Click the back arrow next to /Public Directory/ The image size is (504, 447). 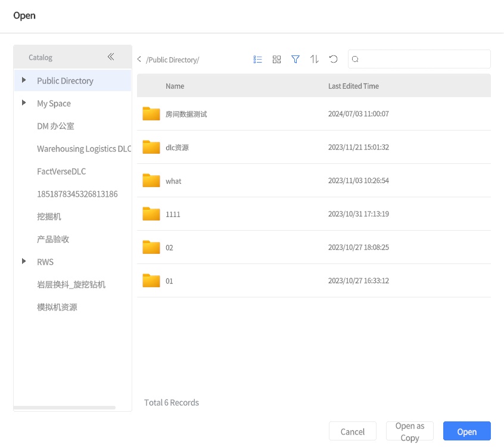pyautogui.click(x=138, y=60)
